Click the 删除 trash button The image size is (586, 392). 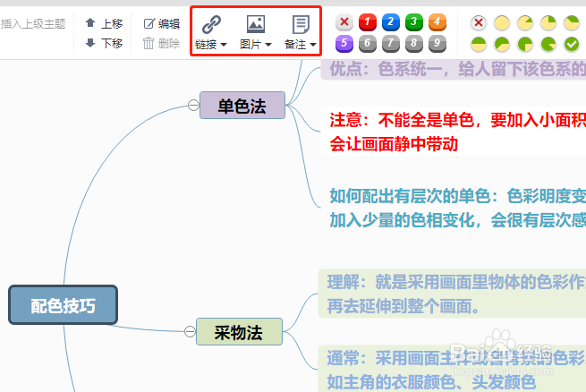click(161, 43)
